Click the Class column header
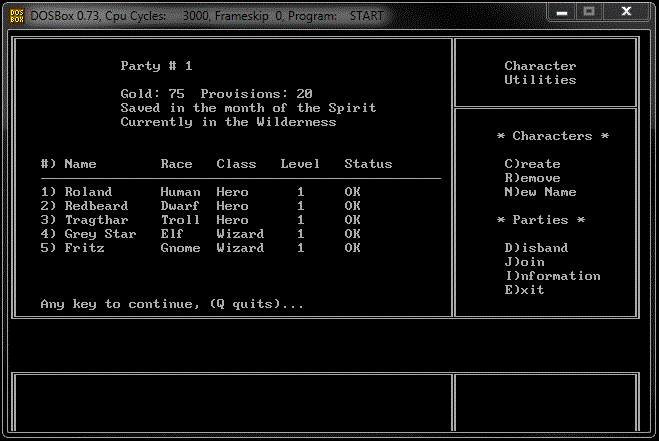Viewport: 659px width, 441px height. [x=236, y=164]
